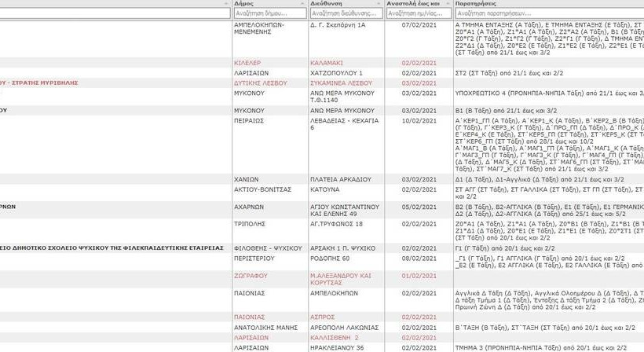Click the ΧΑΝΙΩΝ municipality cell
644x352 pixels.
pos(247,179)
